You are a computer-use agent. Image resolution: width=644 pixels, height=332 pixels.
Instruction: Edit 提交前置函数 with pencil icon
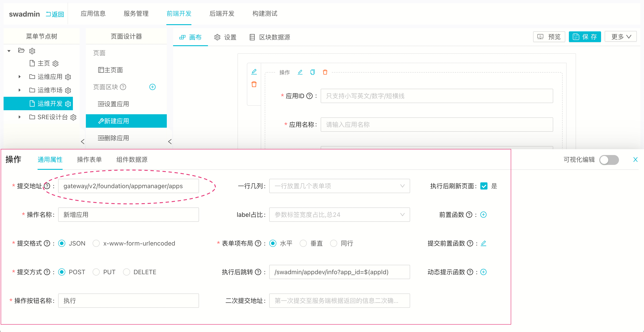pyautogui.click(x=483, y=243)
